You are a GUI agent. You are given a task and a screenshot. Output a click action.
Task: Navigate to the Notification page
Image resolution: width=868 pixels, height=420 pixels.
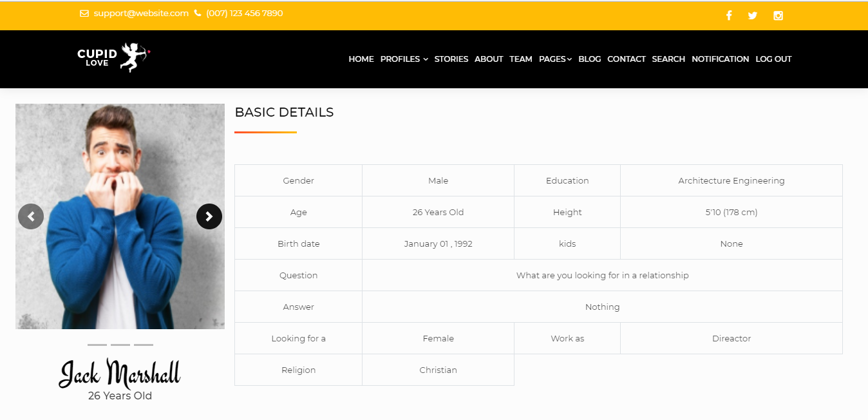coord(721,59)
